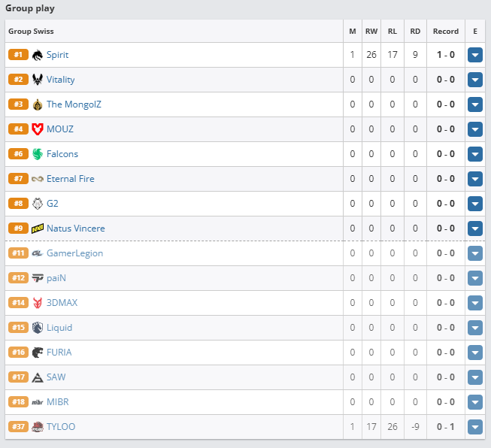Expand the paiN row details arrow
This screenshot has width=491, height=448.
(475, 278)
